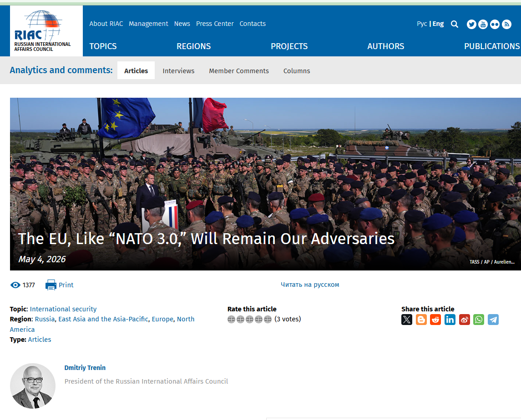The width and height of the screenshot is (521, 420).
Task: Switch to the Columns tab
Action: [297, 71]
